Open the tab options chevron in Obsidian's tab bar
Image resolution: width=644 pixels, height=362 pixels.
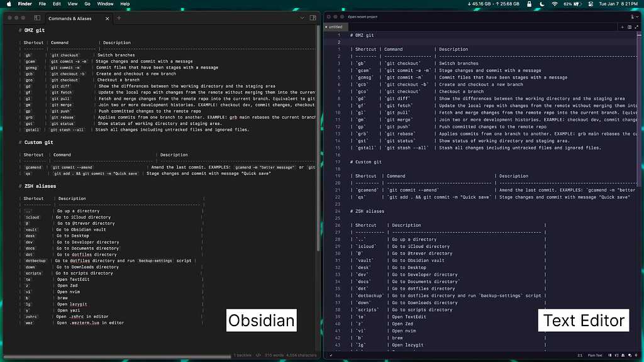pos(303,18)
